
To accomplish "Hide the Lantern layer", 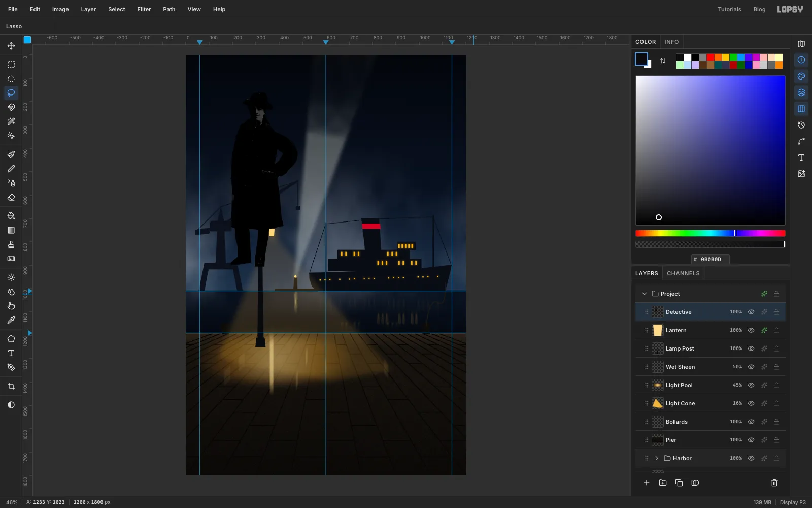I will pos(751,330).
